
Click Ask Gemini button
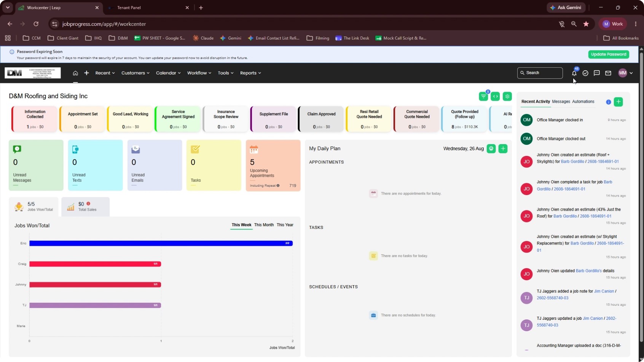(566, 8)
